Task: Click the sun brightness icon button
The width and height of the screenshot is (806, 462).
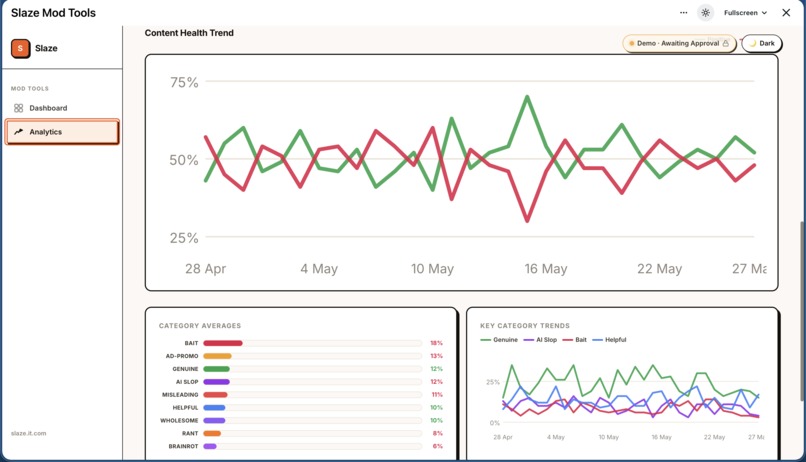Action: point(705,13)
